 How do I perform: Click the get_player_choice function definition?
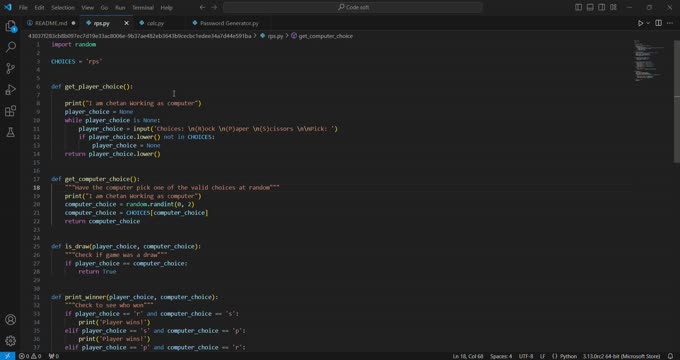[x=92, y=86]
